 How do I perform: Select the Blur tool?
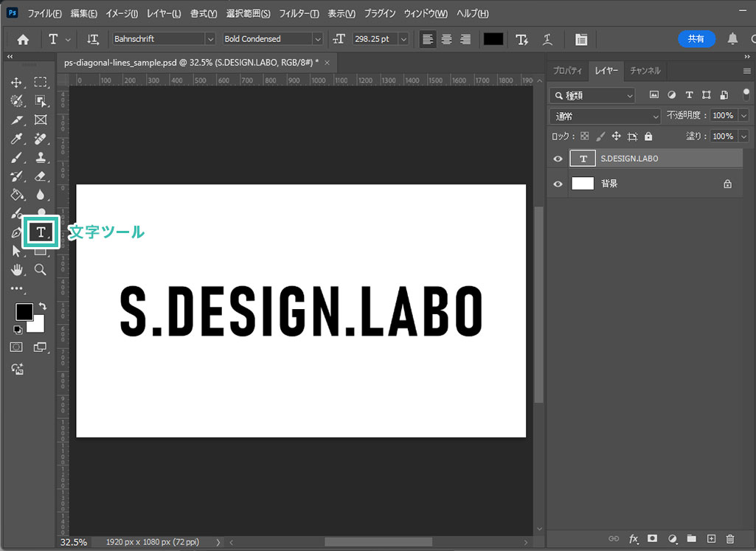pyautogui.click(x=41, y=195)
